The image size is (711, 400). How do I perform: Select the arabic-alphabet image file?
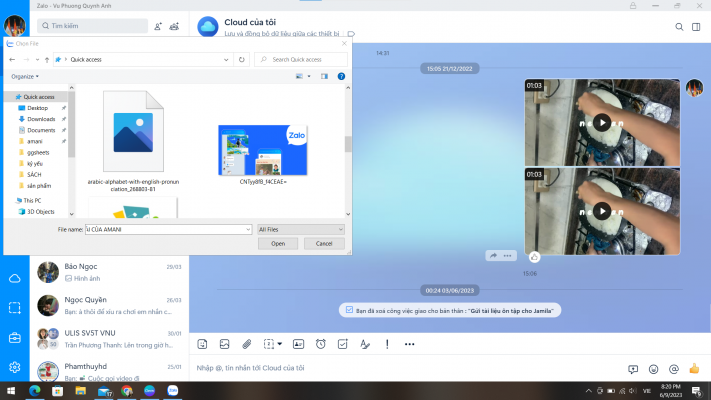[133, 141]
